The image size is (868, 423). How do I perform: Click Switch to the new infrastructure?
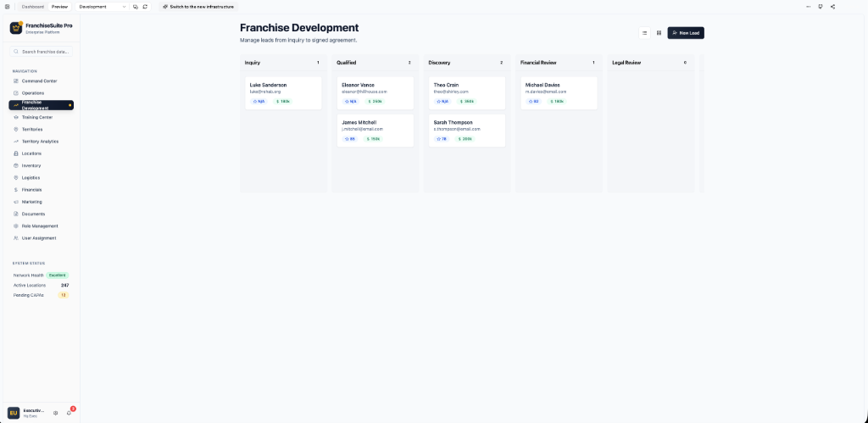point(198,7)
